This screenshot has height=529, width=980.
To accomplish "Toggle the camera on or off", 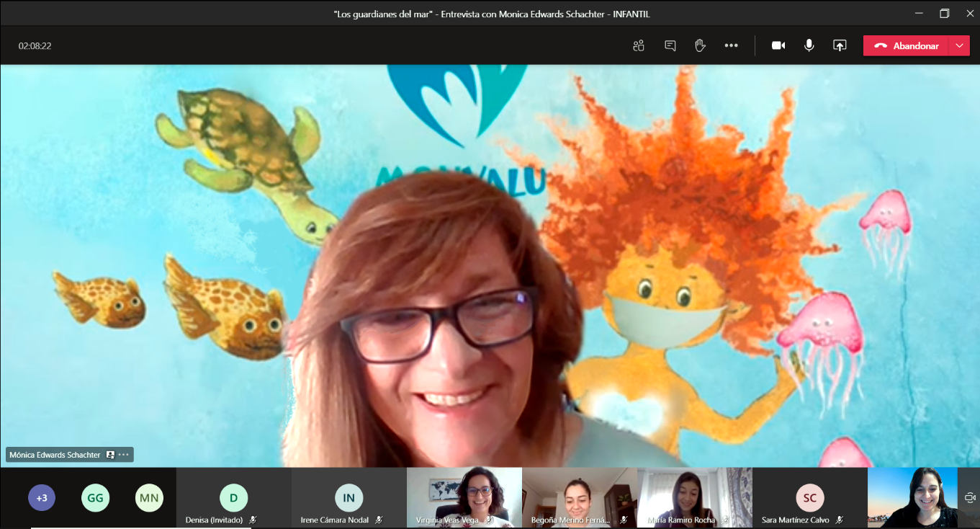I will [x=778, y=45].
